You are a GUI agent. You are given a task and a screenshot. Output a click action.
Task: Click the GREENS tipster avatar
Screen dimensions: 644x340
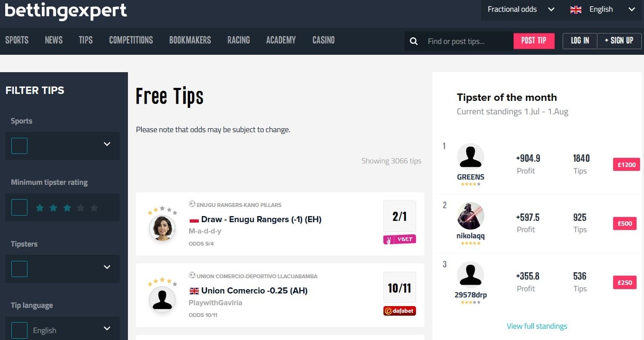coord(470,157)
